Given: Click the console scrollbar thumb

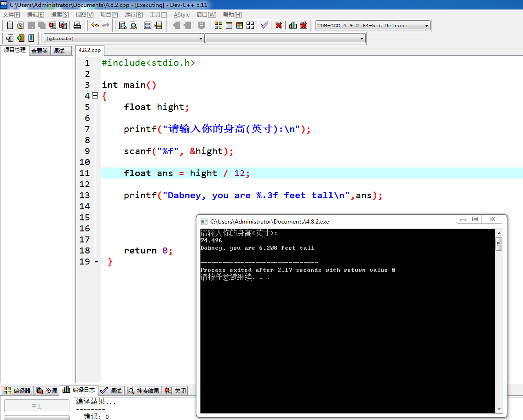Looking at the screenshot, I should point(499,244).
